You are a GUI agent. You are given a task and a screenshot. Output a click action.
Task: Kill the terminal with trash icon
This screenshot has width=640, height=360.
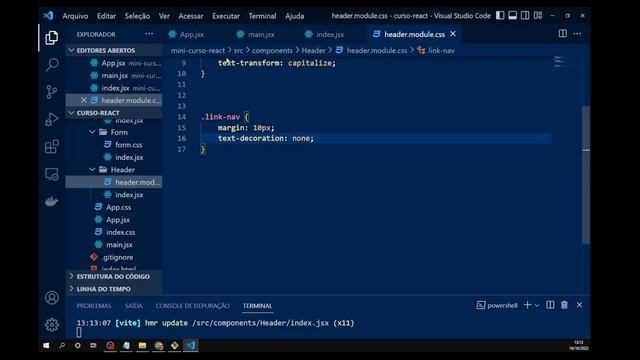[x=564, y=305]
